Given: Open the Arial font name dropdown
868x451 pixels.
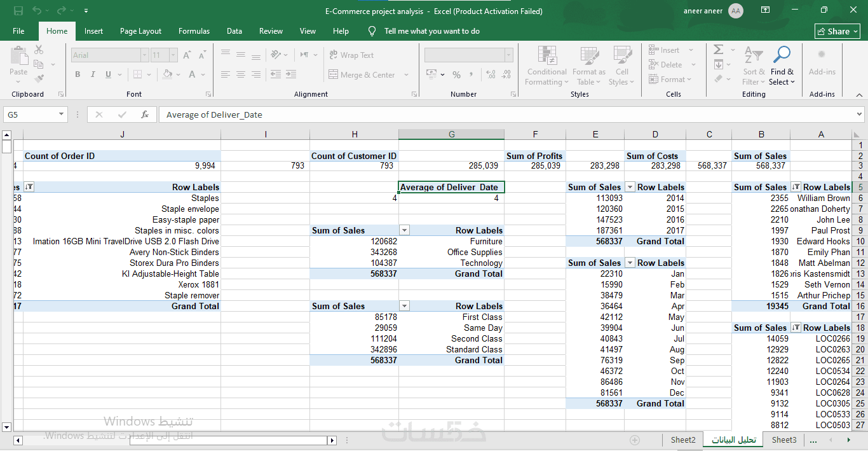Looking at the screenshot, I should tap(144, 55).
